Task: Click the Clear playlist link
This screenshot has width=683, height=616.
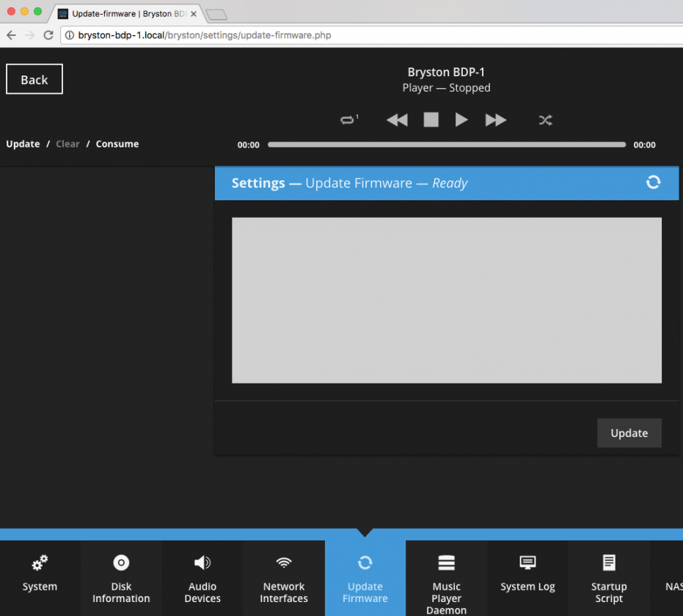Action: click(x=67, y=144)
